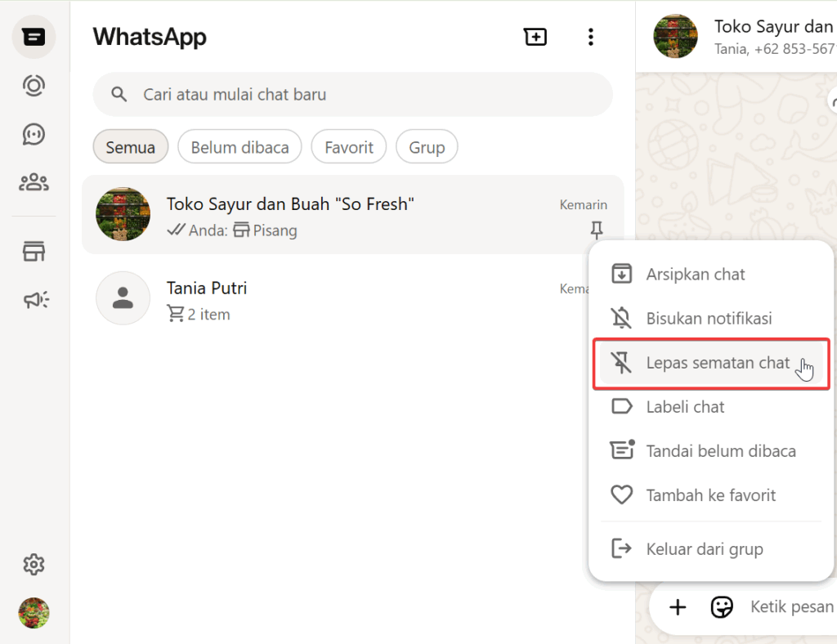Click the attach plus button in message bar
Viewport: 837px width, 644px height.
[x=678, y=606]
